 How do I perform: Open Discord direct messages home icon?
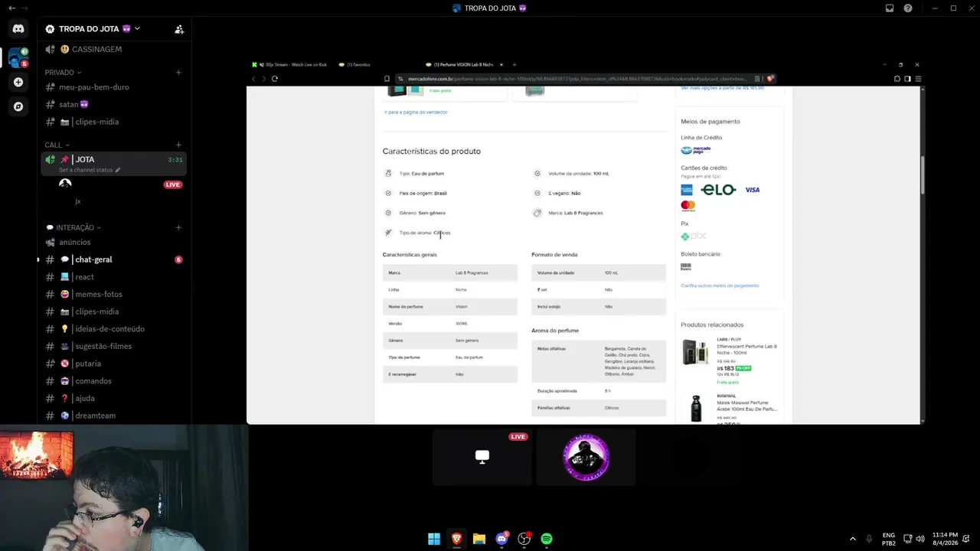(x=18, y=29)
